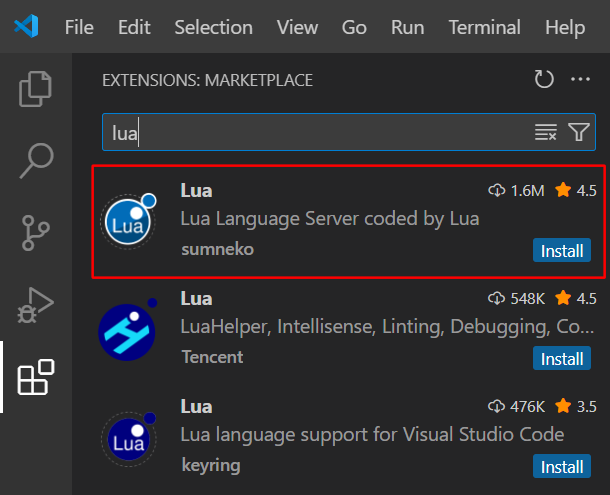Click the 3.5 star rating
Image resolution: width=610 pixels, height=495 pixels.
point(576,407)
